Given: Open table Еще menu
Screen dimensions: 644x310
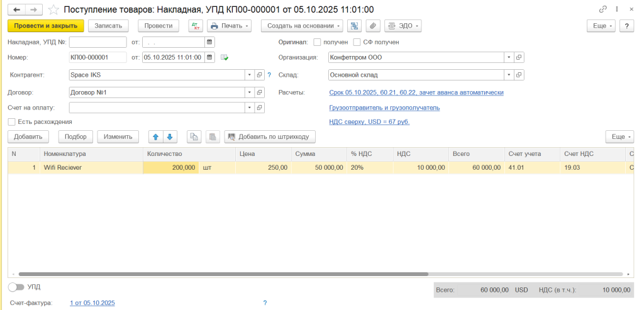Looking at the screenshot, I should [619, 136].
